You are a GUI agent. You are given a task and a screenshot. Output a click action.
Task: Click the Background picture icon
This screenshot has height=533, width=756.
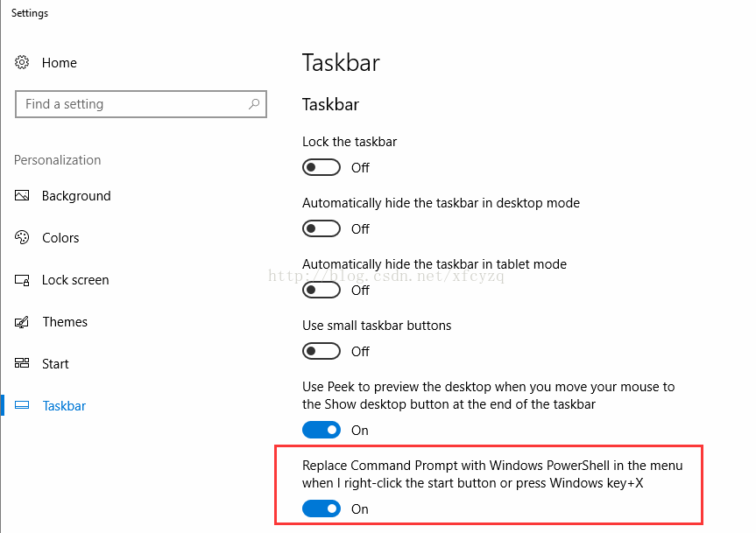pyautogui.click(x=23, y=196)
